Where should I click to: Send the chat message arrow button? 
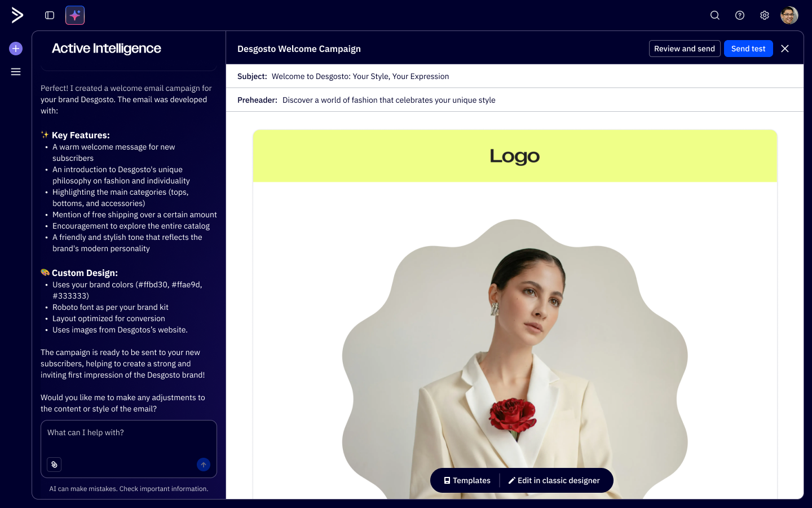pos(204,465)
